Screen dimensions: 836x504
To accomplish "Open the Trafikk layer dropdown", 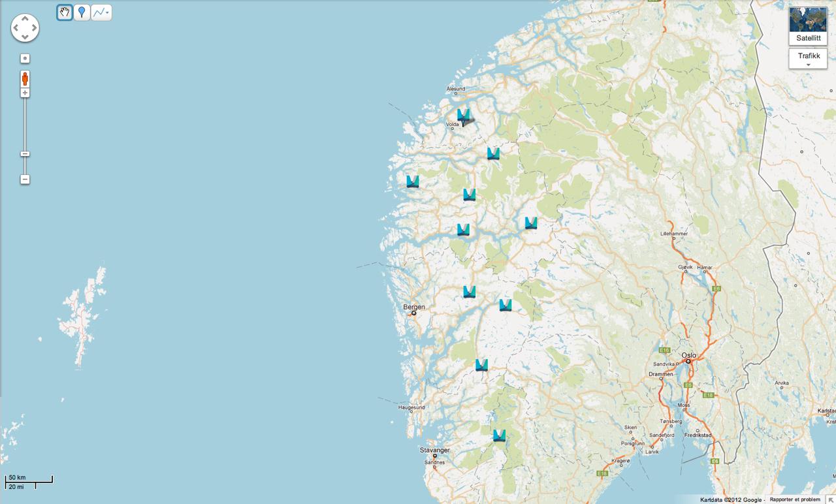I will (x=808, y=59).
